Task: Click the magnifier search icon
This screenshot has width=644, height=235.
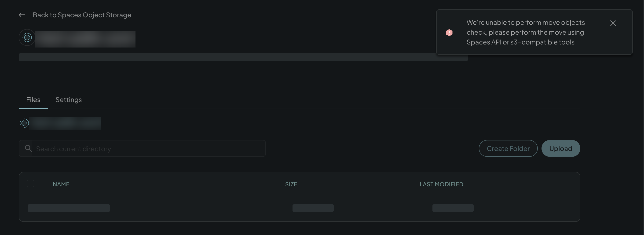Action: [x=28, y=148]
